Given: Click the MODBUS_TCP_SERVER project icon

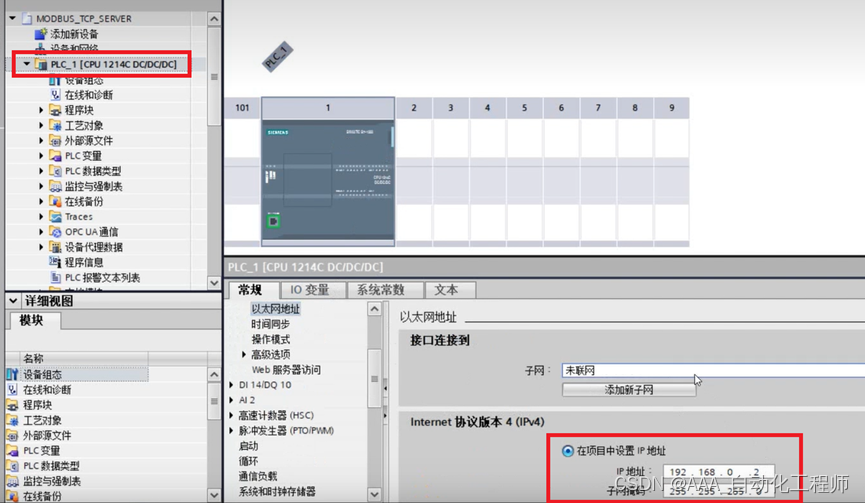Looking at the screenshot, I should coord(27,19).
